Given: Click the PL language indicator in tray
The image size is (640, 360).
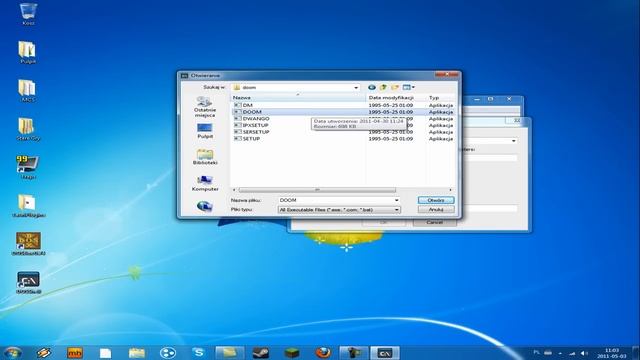Looking at the screenshot, I should pyautogui.click(x=536, y=353).
